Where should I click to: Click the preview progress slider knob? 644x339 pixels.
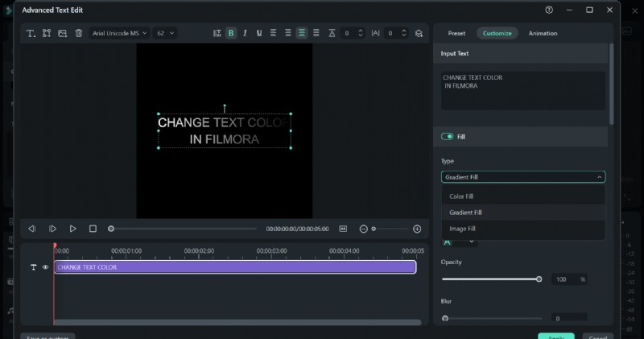[x=111, y=229]
